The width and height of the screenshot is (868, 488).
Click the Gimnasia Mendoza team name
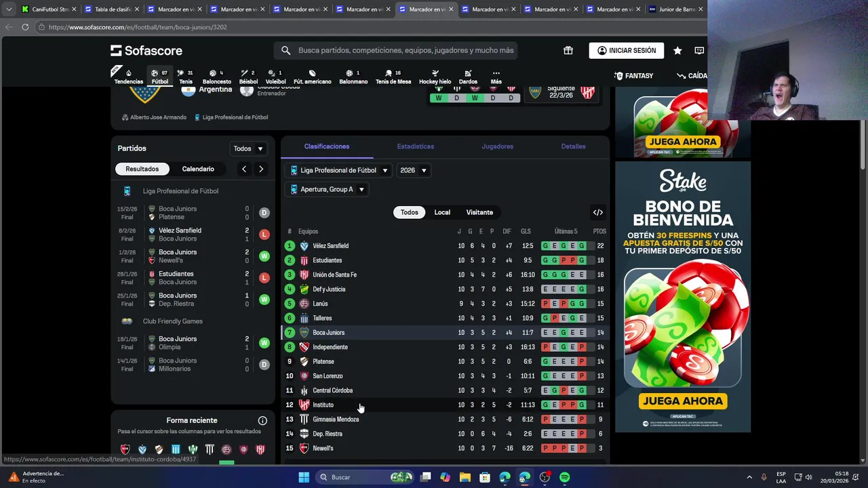[336, 420]
